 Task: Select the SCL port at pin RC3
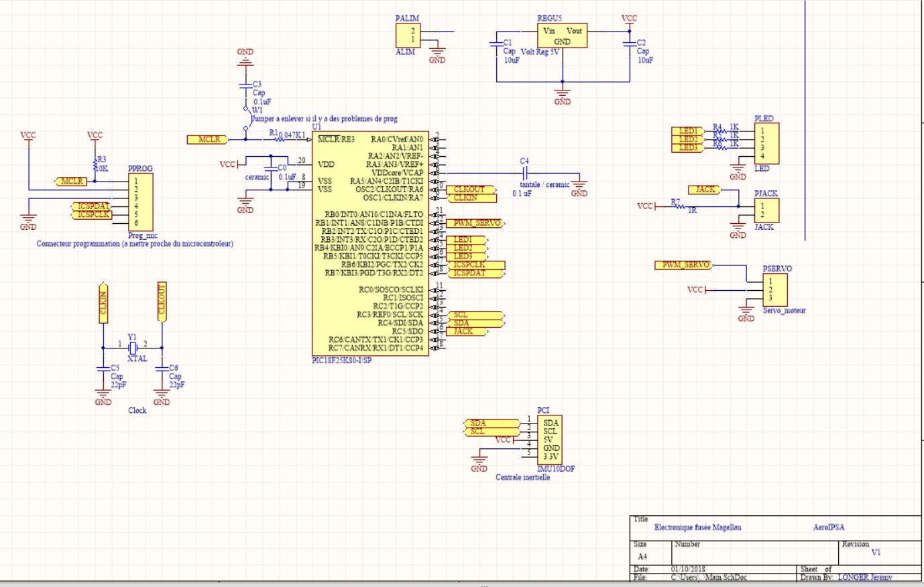(x=474, y=315)
